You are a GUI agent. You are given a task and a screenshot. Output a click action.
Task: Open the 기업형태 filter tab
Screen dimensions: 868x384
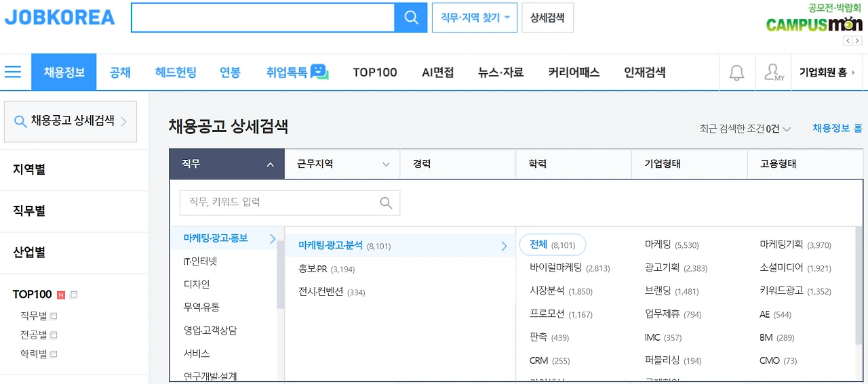click(x=690, y=164)
